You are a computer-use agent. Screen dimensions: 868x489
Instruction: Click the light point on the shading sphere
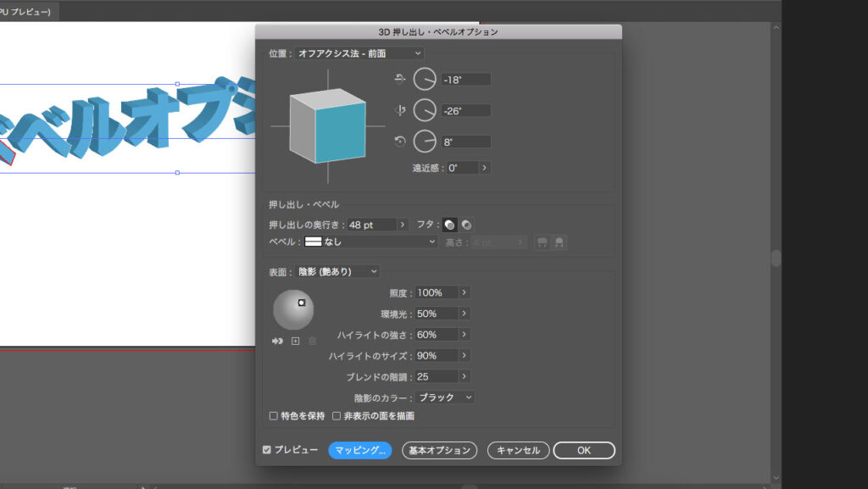tap(302, 303)
